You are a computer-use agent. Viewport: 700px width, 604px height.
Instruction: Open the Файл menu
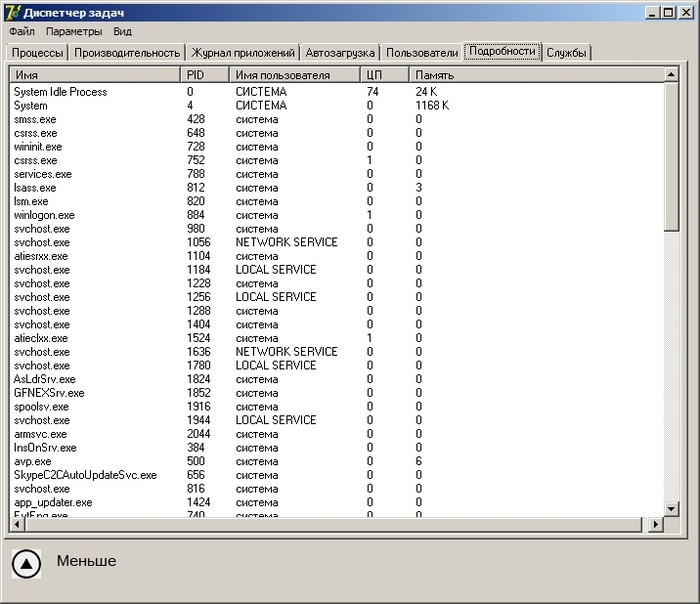21,32
